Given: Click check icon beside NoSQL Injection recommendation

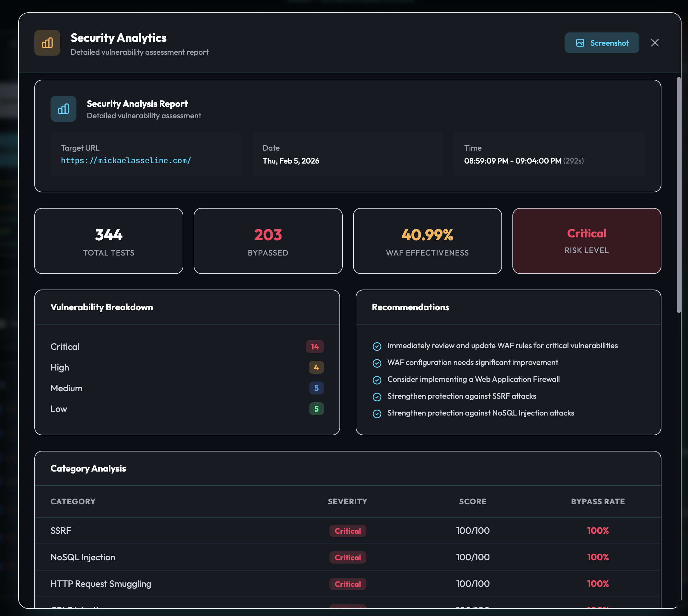Looking at the screenshot, I should tap(377, 414).
